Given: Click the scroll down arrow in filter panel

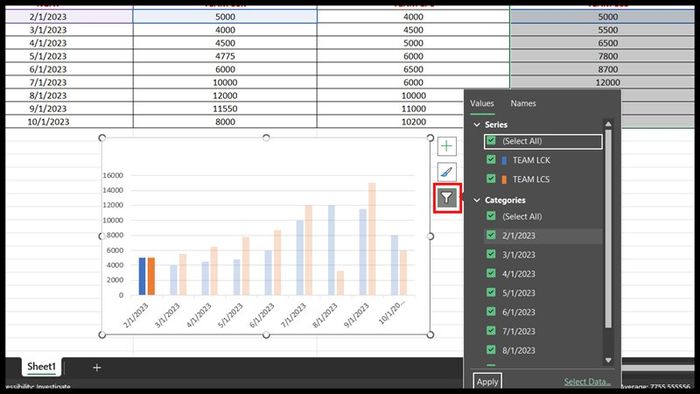Looking at the screenshot, I should pos(608,360).
